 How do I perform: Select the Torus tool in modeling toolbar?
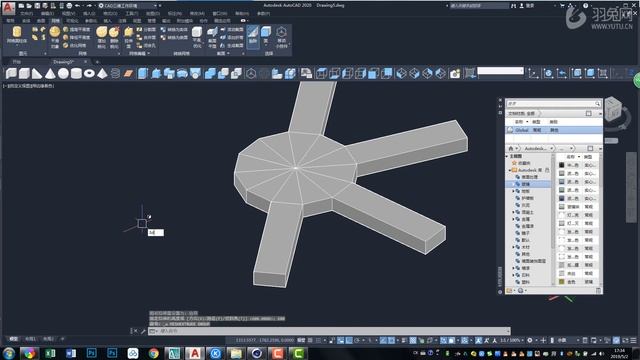89,73
